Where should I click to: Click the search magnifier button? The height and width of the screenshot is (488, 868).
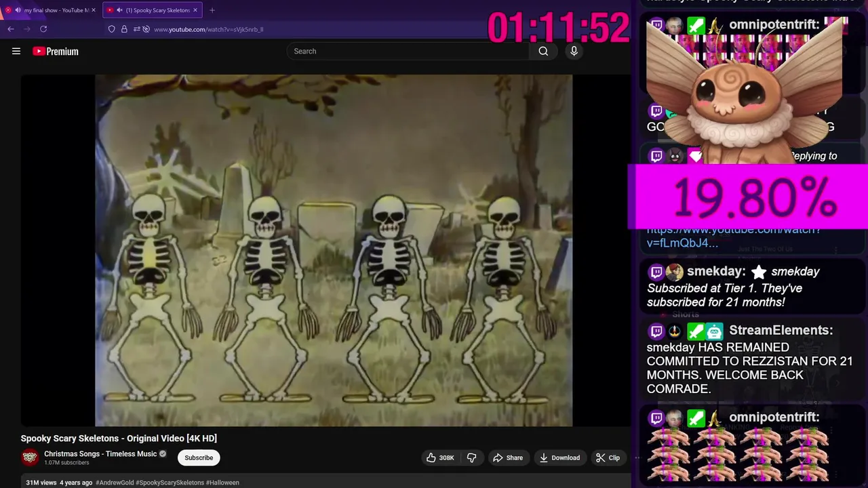coord(543,51)
